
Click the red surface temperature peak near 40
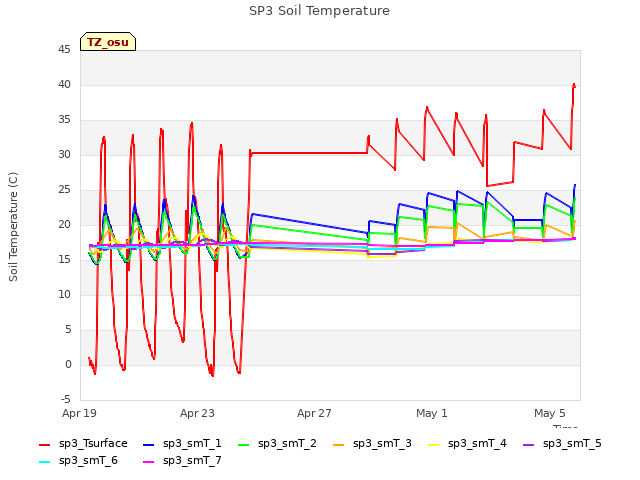pyautogui.click(x=574, y=85)
